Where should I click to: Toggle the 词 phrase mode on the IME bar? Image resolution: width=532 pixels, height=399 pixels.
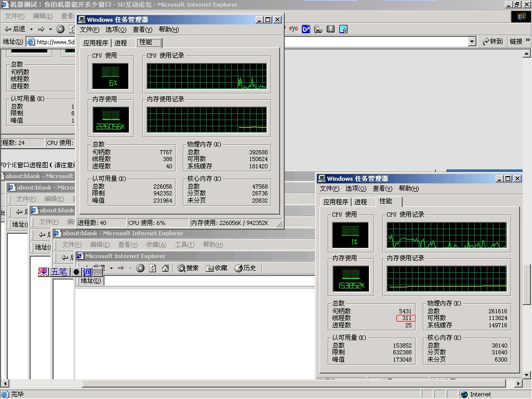(87, 272)
